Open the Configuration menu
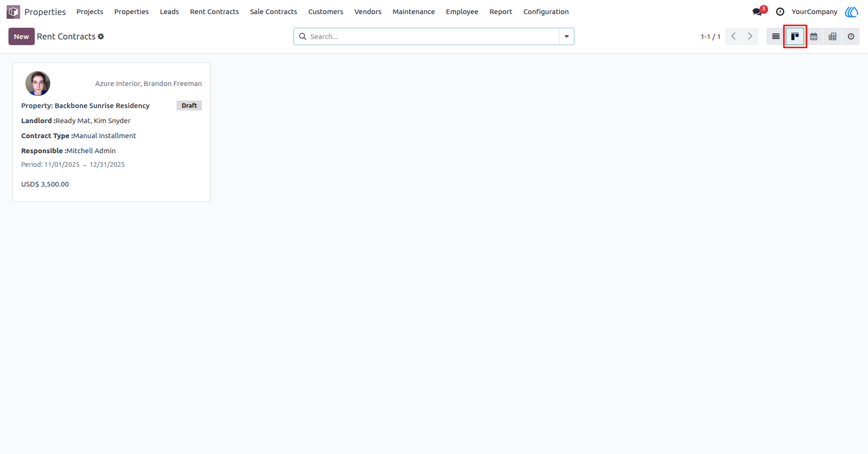Image resolution: width=868 pixels, height=454 pixels. coord(546,12)
